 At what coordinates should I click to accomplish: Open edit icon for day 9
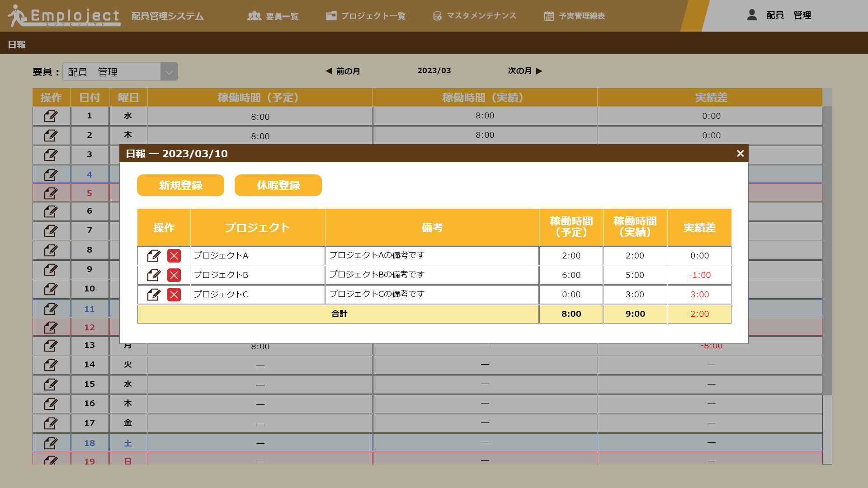click(51, 270)
